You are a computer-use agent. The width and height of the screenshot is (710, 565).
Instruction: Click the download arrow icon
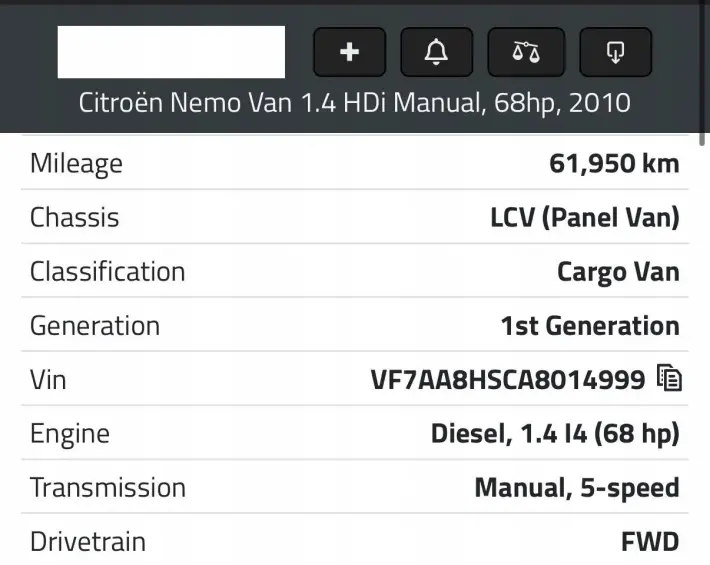615,52
